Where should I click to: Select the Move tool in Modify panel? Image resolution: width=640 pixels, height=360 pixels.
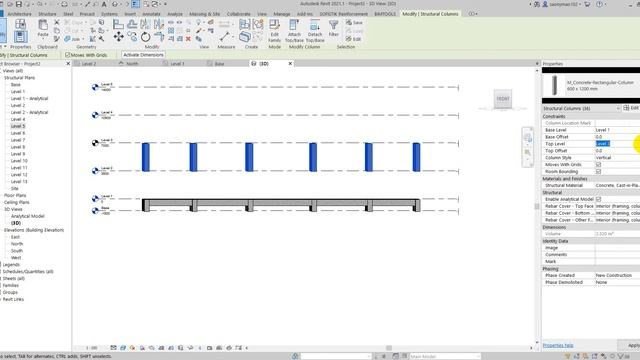coord(118,37)
